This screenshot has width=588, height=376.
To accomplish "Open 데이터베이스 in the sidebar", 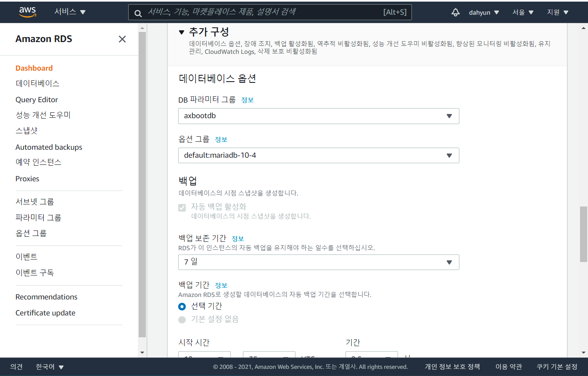I will pyautogui.click(x=37, y=83).
